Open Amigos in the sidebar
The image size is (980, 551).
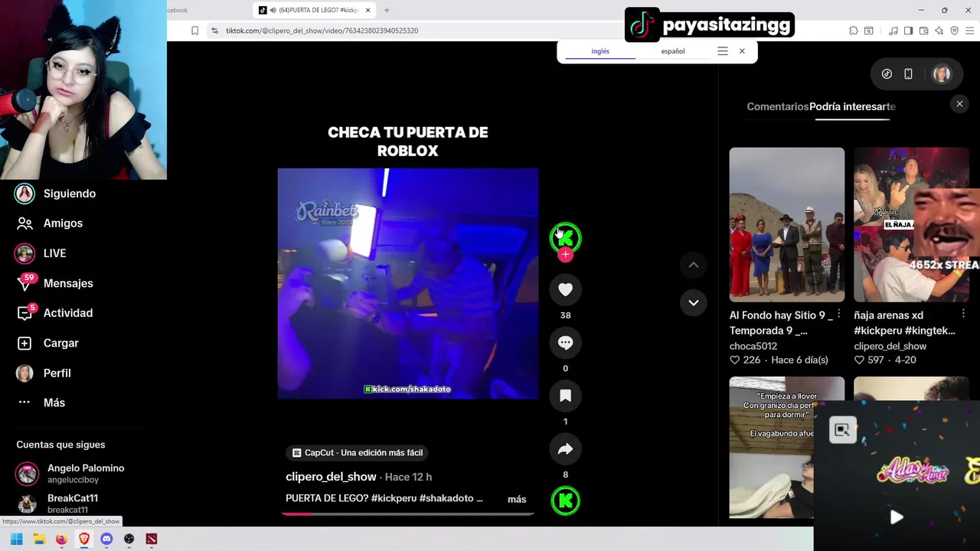tap(63, 223)
